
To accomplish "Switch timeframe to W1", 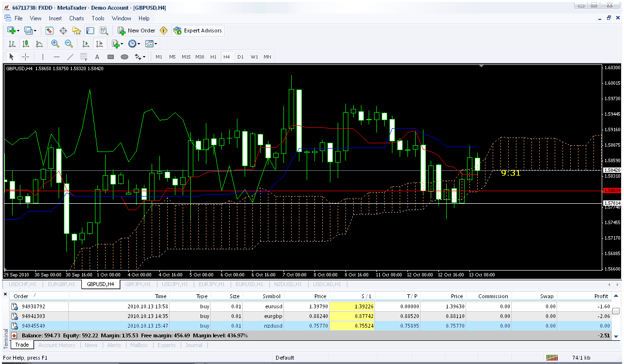I will (254, 57).
